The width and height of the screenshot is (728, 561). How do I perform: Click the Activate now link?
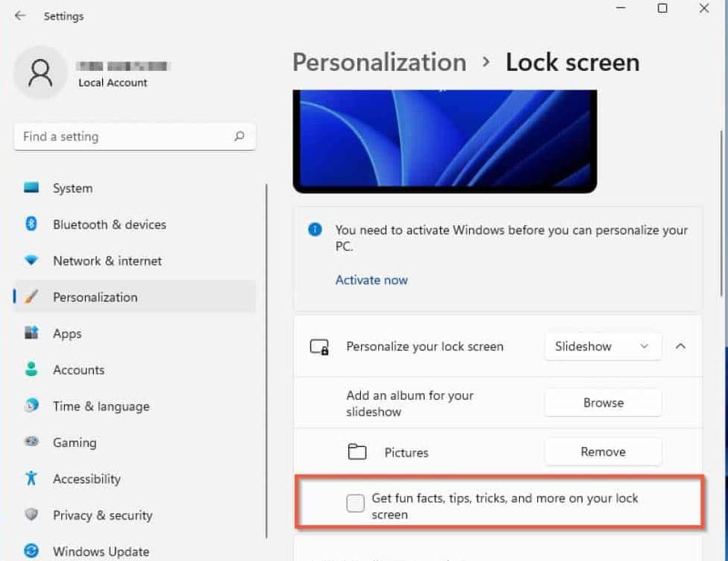click(371, 280)
